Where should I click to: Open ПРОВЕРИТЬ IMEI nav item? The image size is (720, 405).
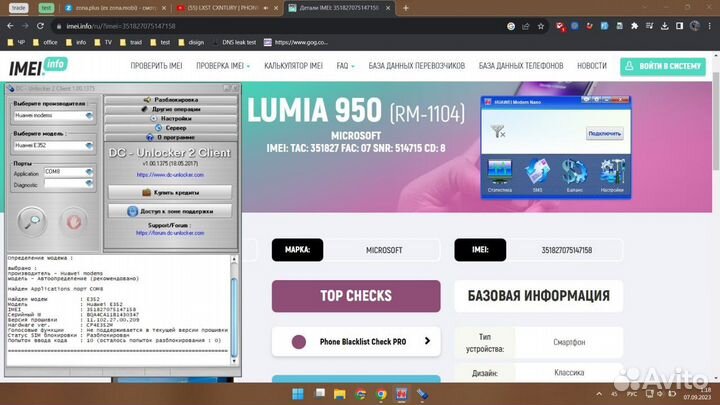tap(156, 66)
